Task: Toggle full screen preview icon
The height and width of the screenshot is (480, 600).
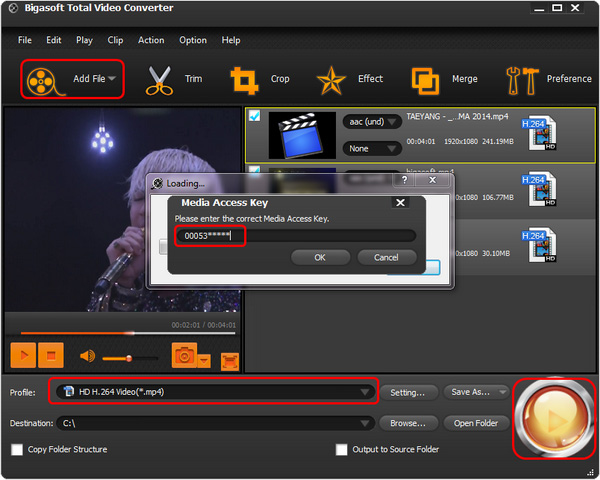Action: click(x=230, y=362)
